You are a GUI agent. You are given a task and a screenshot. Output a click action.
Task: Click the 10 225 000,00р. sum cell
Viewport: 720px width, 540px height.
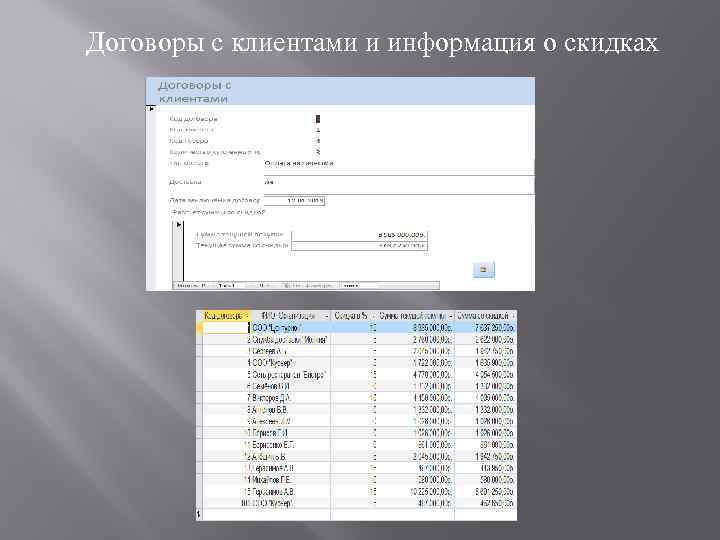point(416,491)
